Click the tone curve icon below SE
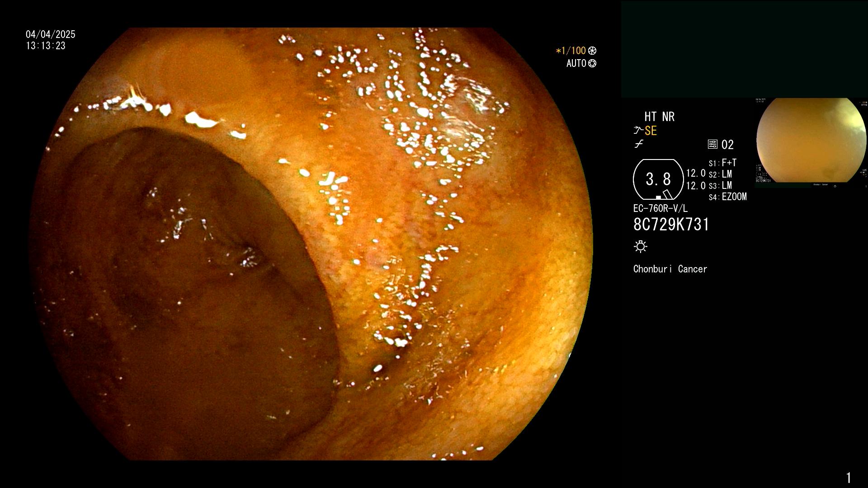 click(x=639, y=144)
